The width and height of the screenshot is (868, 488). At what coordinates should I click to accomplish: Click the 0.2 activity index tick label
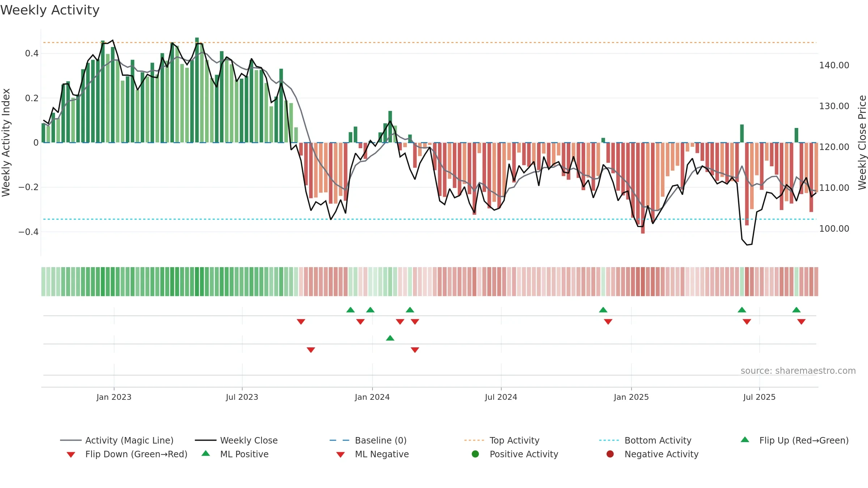pos(32,98)
